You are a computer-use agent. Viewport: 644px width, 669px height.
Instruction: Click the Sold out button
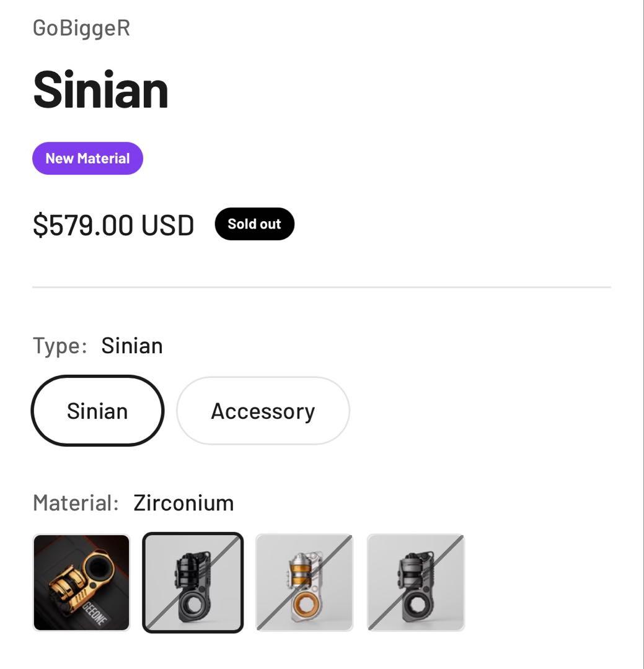(x=254, y=224)
